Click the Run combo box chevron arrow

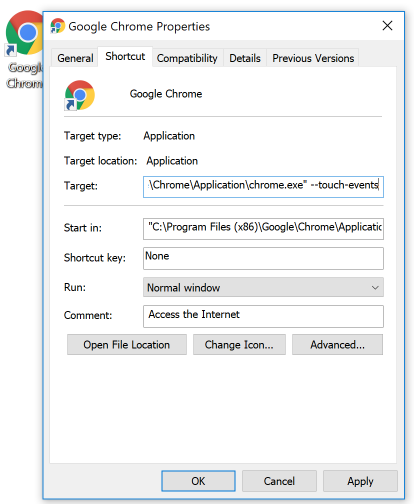(375, 288)
